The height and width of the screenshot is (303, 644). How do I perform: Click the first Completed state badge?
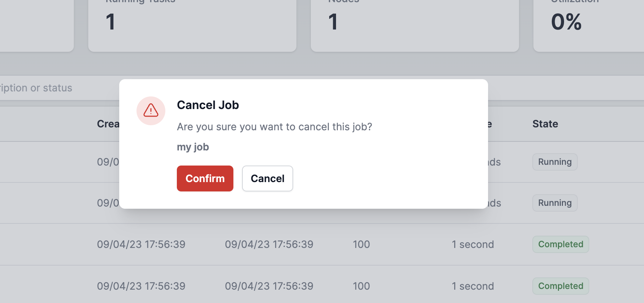pos(560,244)
